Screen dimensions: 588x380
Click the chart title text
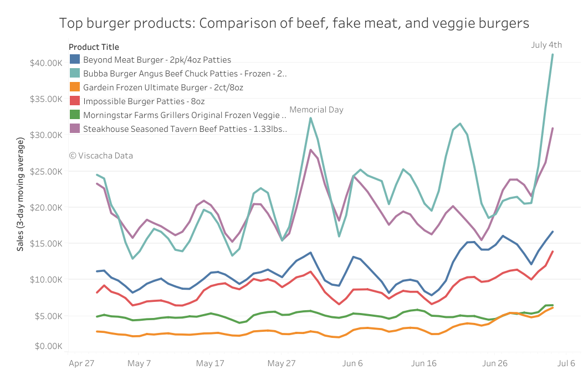pyautogui.click(x=294, y=23)
